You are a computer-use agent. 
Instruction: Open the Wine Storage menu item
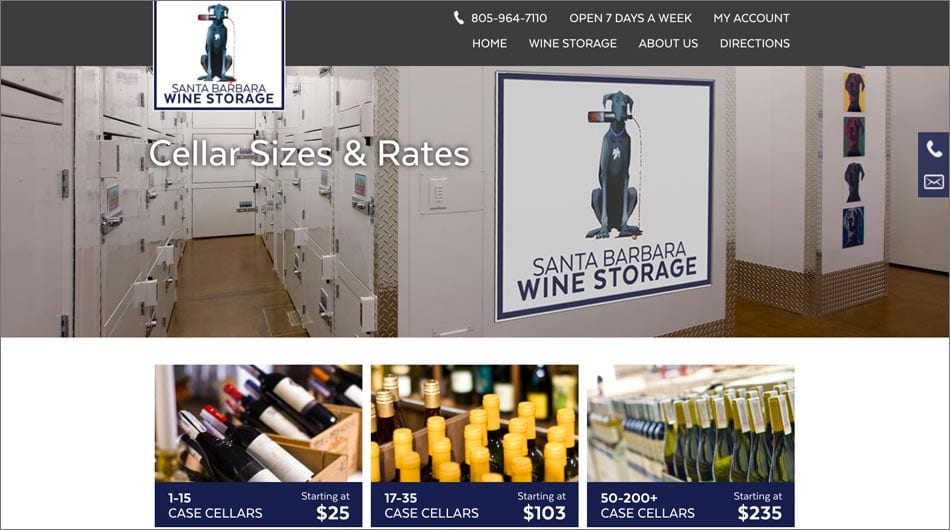573,44
